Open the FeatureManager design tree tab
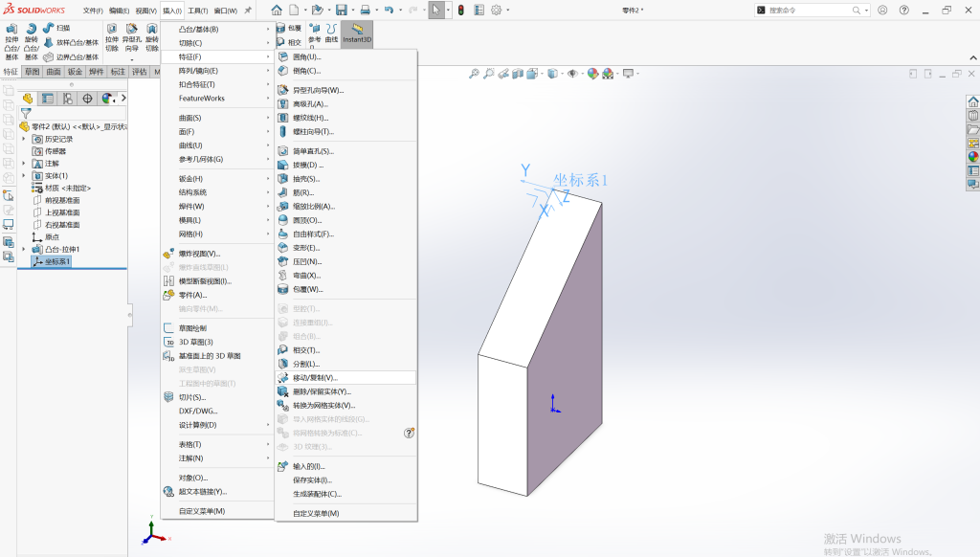The image size is (980, 557). click(x=28, y=99)
